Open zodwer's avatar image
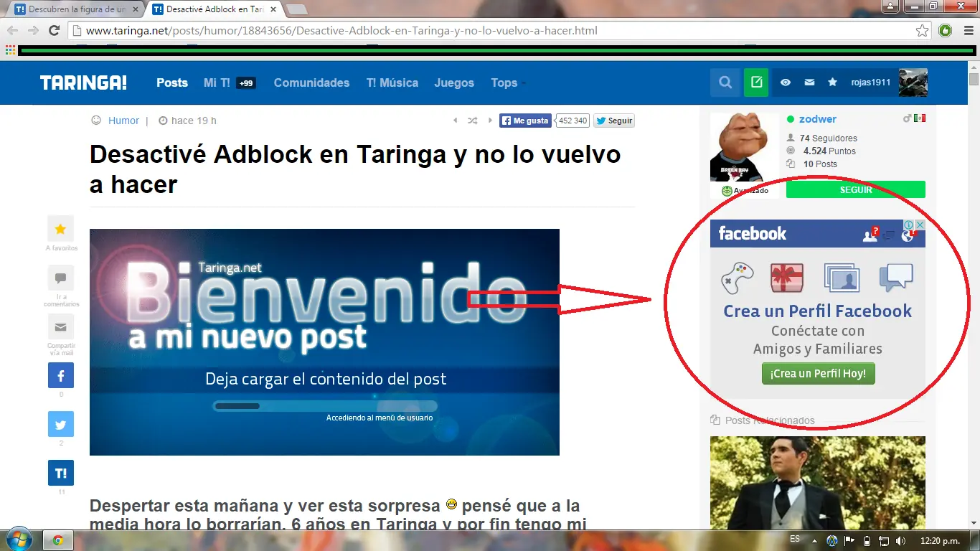This screenshot has height=551, width=980. [x=745, y=148]
